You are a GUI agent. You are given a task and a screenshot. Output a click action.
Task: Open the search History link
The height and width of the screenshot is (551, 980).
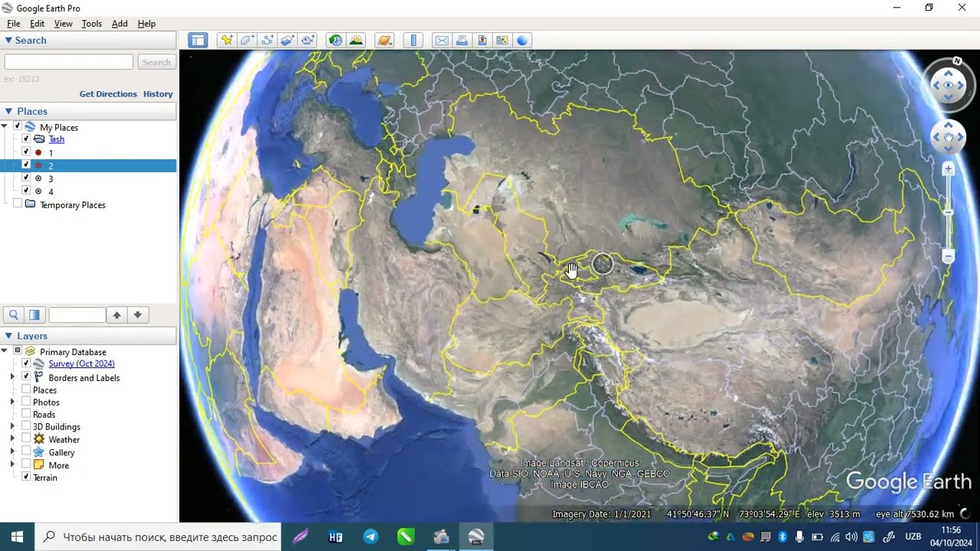click(158, 94)
